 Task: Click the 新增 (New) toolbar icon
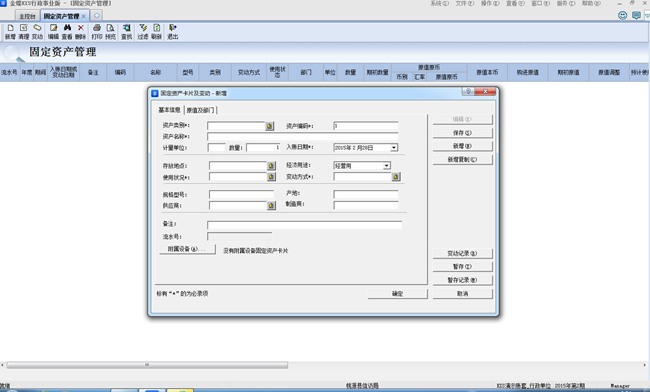10,31
